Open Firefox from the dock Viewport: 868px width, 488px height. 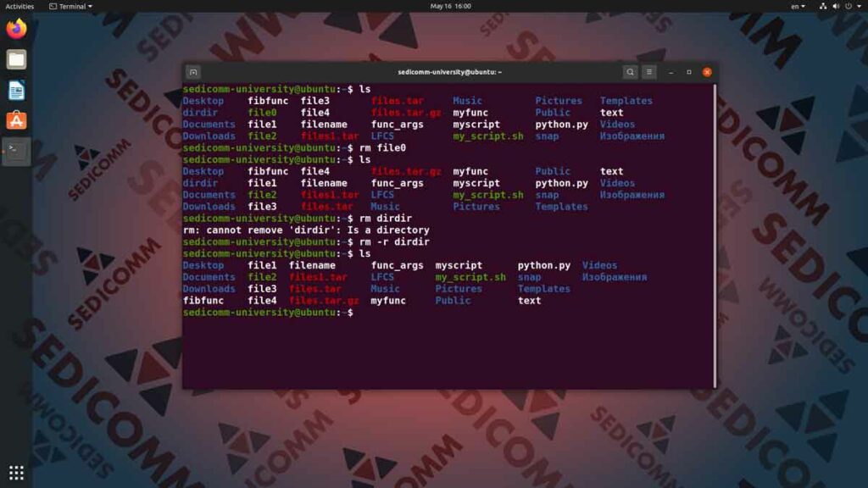point(16,29)
